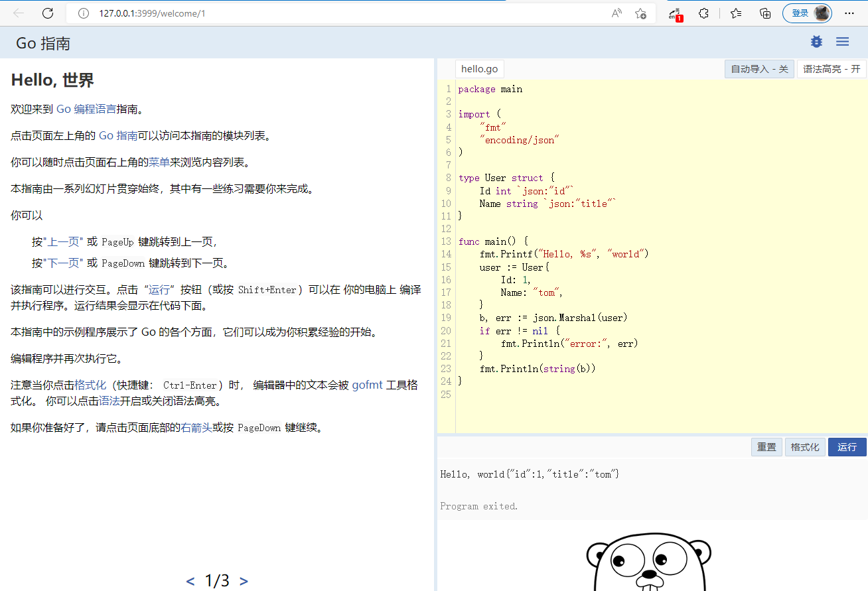This screenshot has height=591, width=868.
Task: Go to previous slide with left arrow
Action: (x=190, y=581)
